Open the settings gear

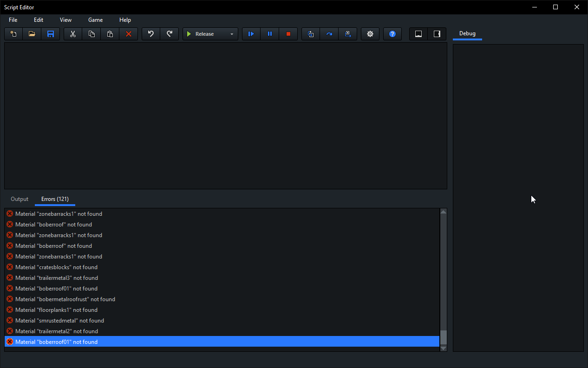[370, 34]
